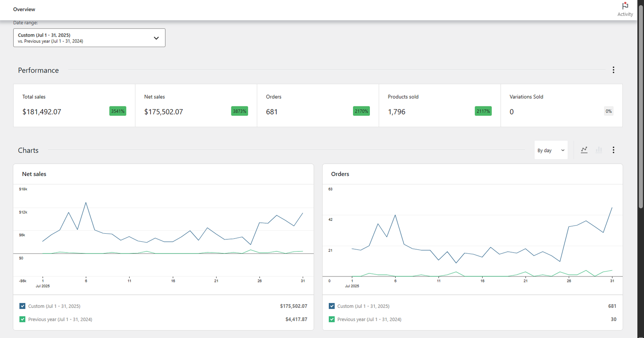Toggle Custom Jul 2025 in Orders chart
644x338 pixels.
coord(332,306)
